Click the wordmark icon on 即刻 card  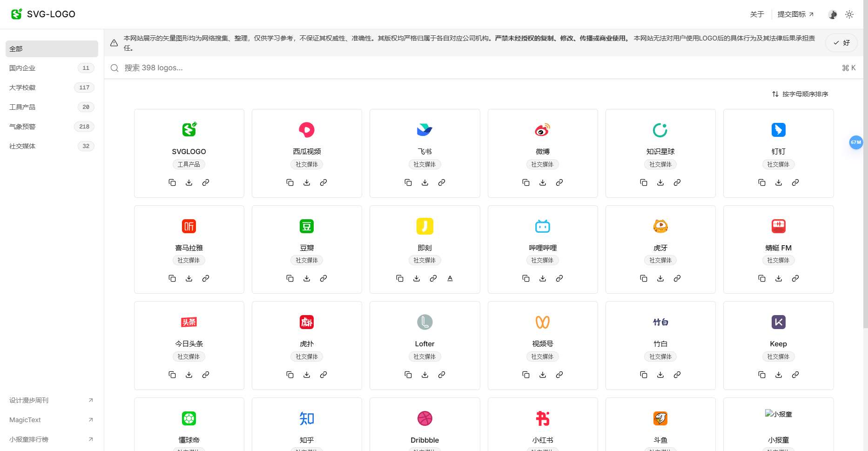click(x=450, y=278)
